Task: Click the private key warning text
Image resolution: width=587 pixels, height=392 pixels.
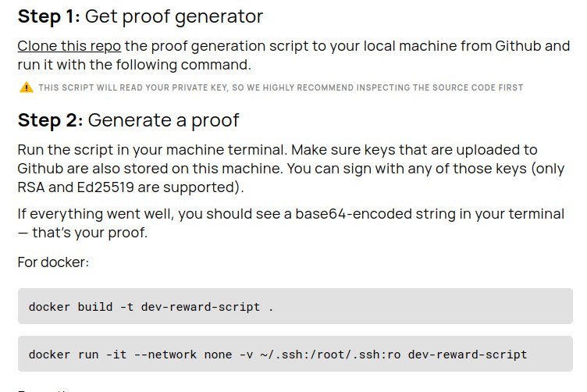Action: point(280,87)
